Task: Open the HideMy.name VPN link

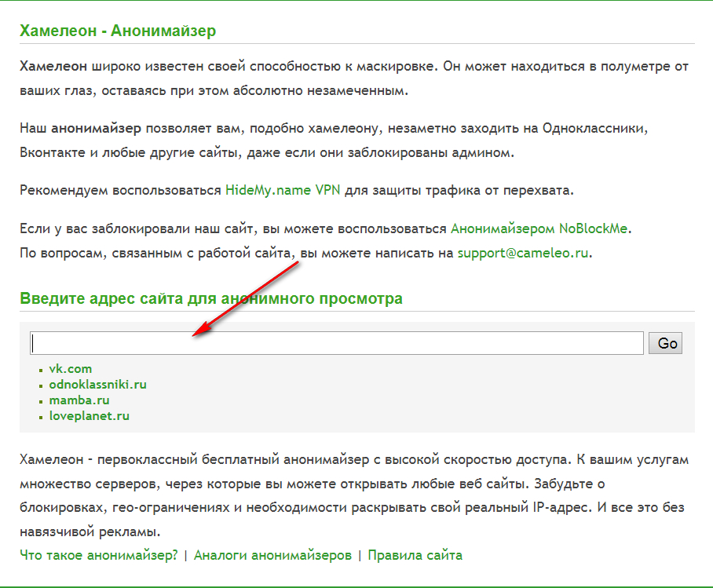Action: pos(283,190)
